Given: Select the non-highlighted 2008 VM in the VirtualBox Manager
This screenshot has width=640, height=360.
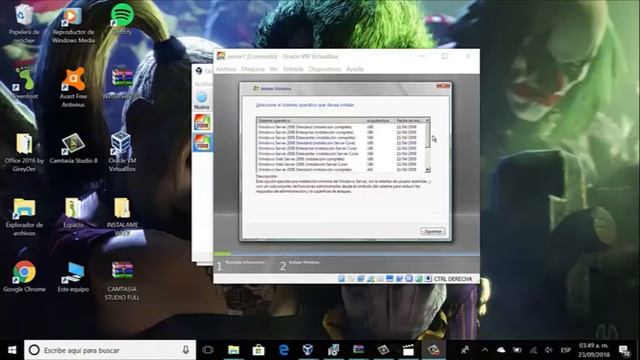Looking at the screenshot, I should tap(202, 122).
